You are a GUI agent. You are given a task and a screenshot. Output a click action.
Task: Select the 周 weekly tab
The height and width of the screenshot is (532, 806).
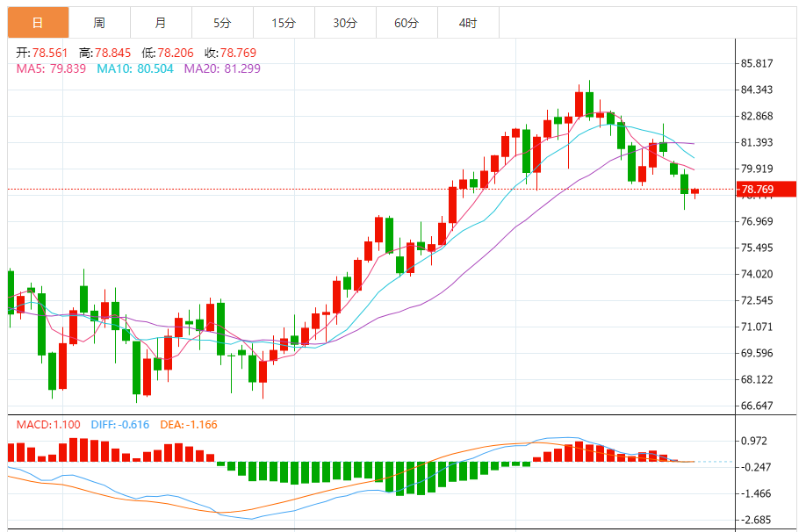[x=99, y=23]
